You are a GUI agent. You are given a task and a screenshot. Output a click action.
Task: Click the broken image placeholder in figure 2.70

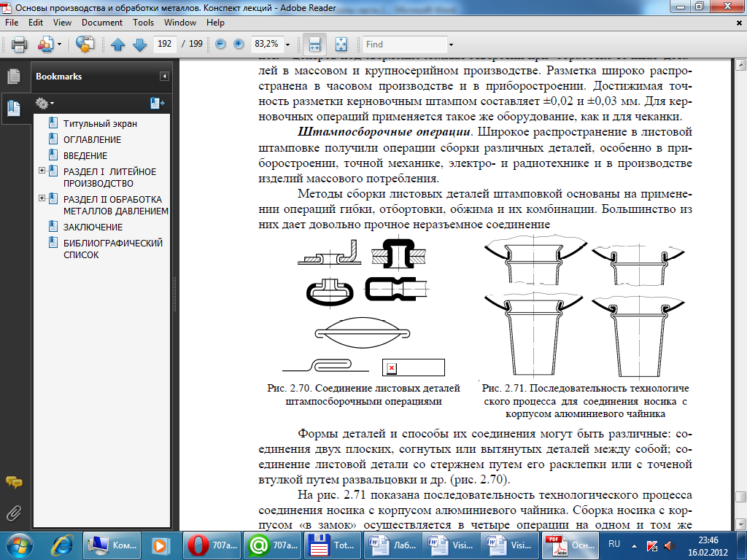[x=413, y=367]
